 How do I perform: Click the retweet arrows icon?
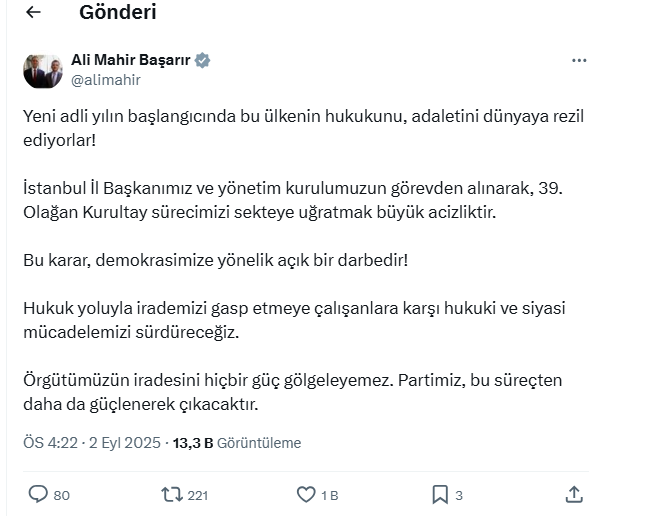tap(171, 494)
